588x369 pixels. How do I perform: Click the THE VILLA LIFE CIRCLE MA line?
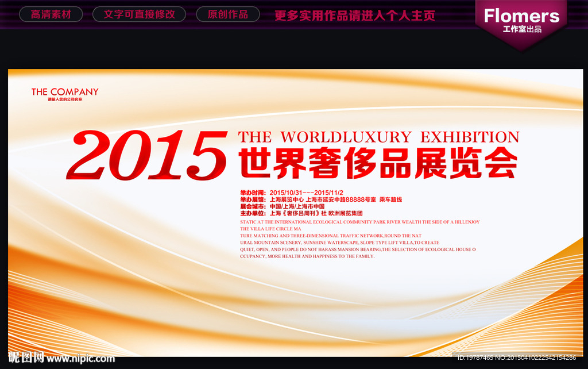pos(271,229)
